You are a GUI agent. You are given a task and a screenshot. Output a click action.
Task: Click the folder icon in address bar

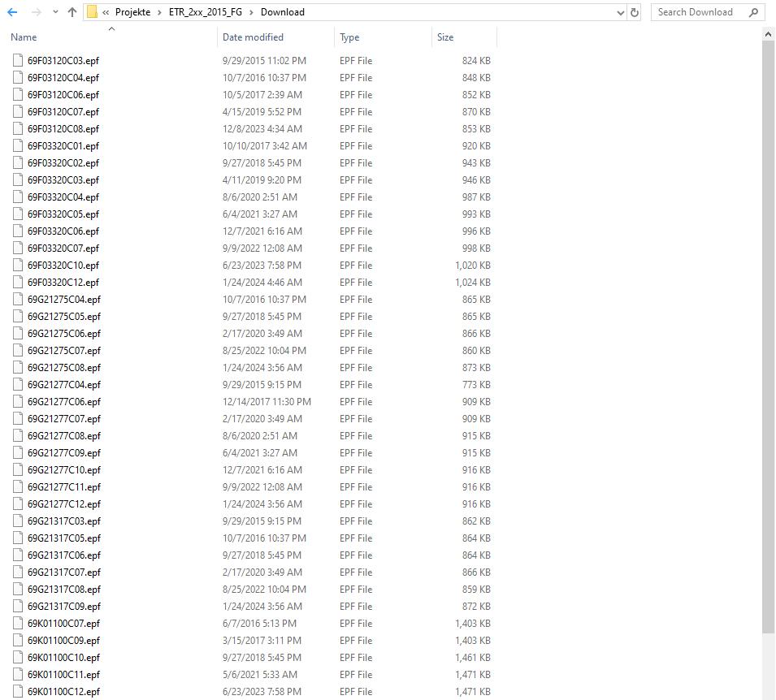[92, 12]
